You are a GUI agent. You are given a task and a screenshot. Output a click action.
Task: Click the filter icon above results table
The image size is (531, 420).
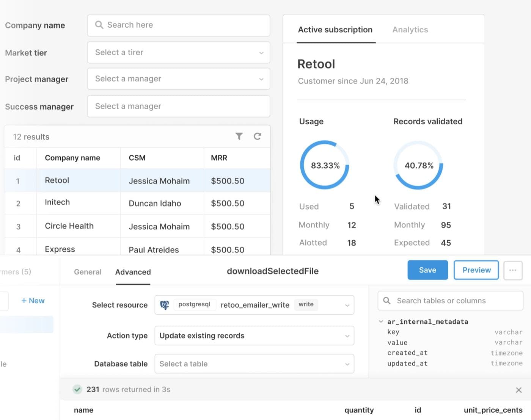pyautogui.click(x=239, y=136)
